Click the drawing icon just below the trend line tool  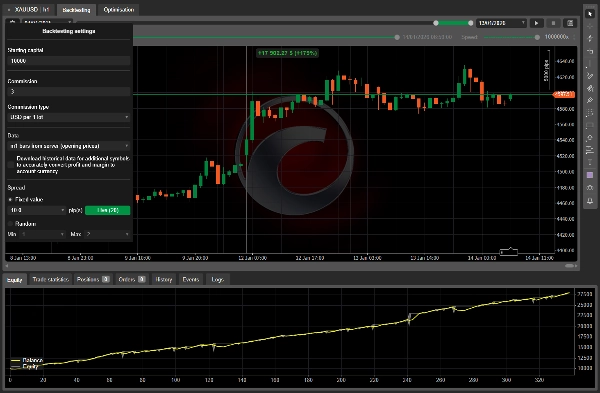[590, 88]
